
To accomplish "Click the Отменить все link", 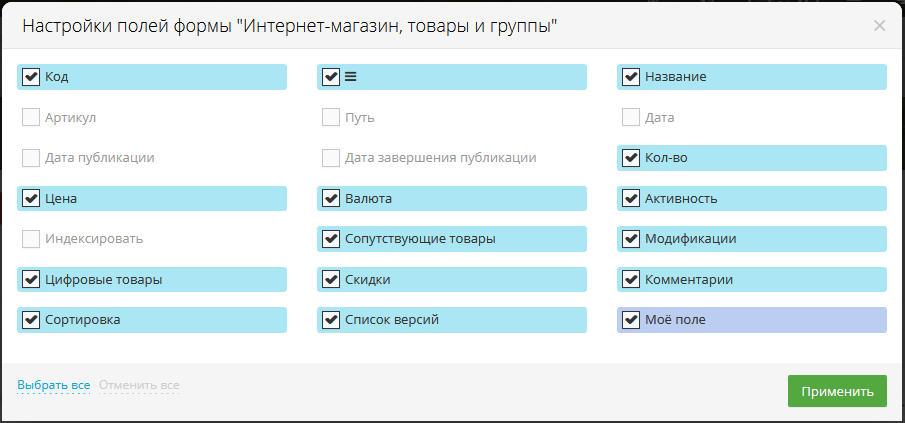I will pos(139,385).
